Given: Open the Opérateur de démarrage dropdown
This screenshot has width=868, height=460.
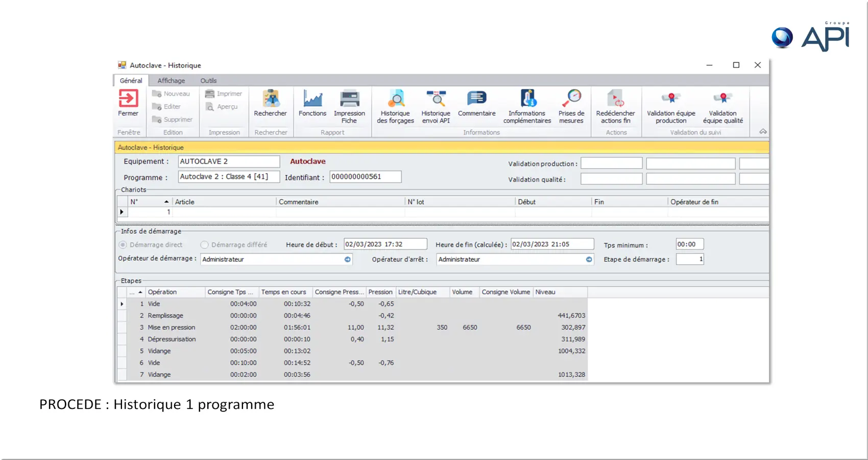Looking at the screenshot, I should click(348, 260).
